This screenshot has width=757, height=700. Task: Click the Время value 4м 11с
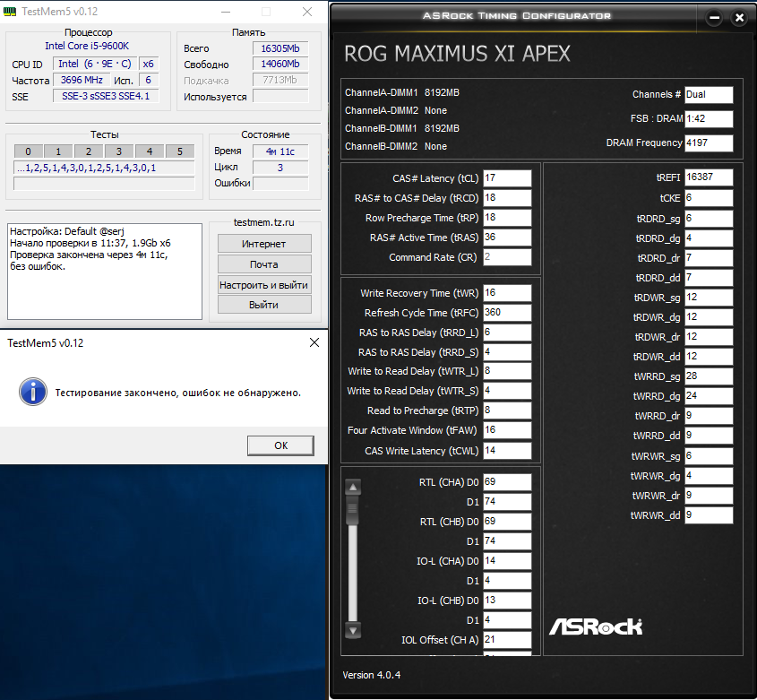click(x=280, y=151)
